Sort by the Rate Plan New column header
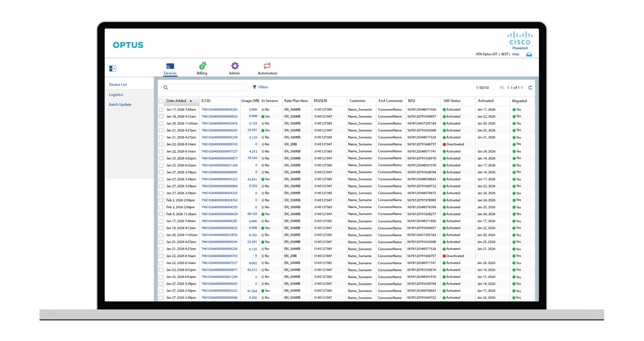644x341 pixels. click(x=296, y=101)
